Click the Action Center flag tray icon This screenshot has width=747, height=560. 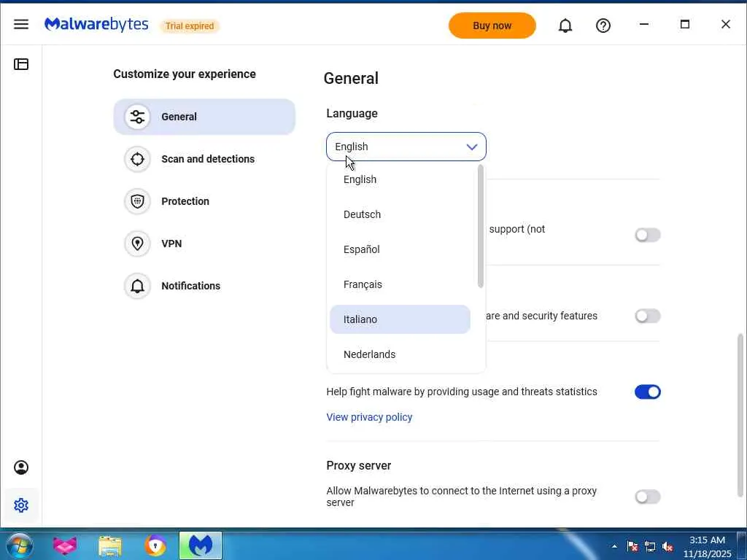point(632,546)
